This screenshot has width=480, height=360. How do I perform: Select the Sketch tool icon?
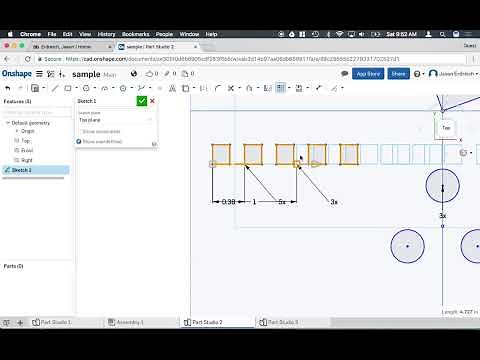pyautogui.click(x=35, y=88)
